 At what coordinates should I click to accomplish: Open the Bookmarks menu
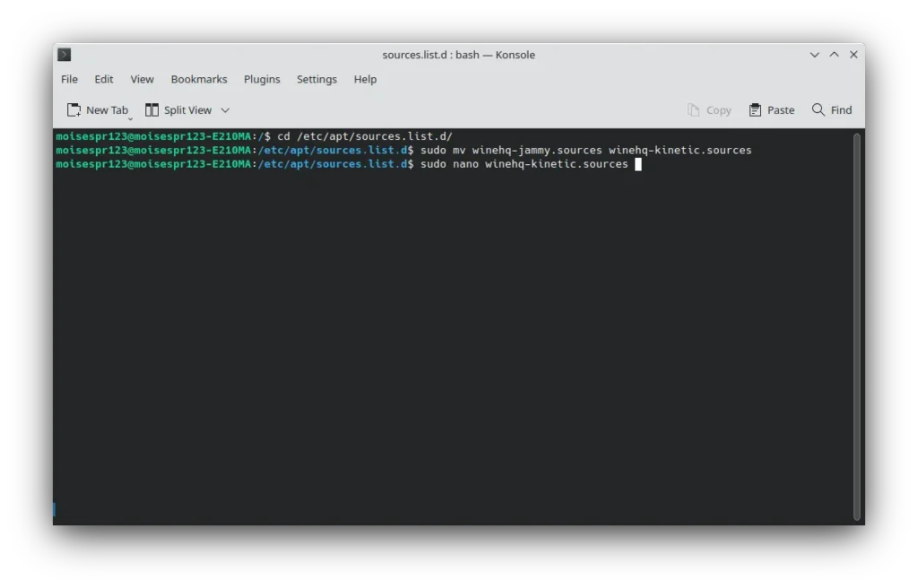tap(199, 80)
